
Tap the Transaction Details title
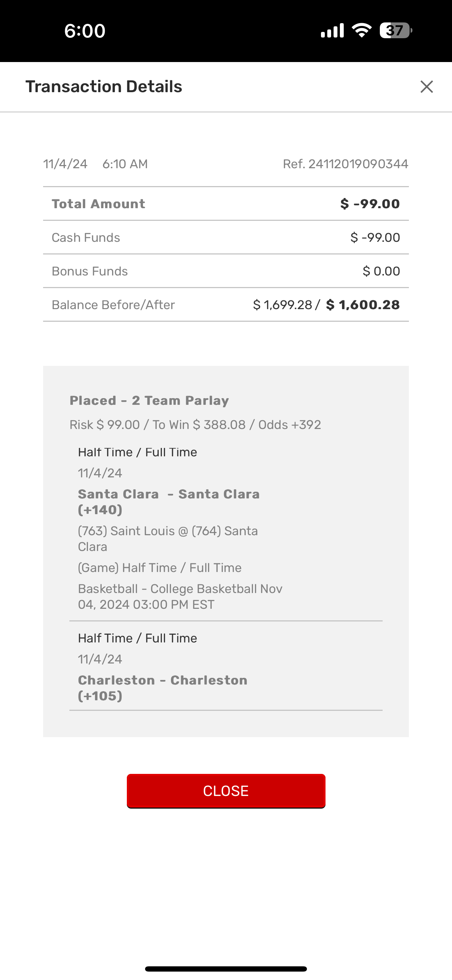[104, 87]
